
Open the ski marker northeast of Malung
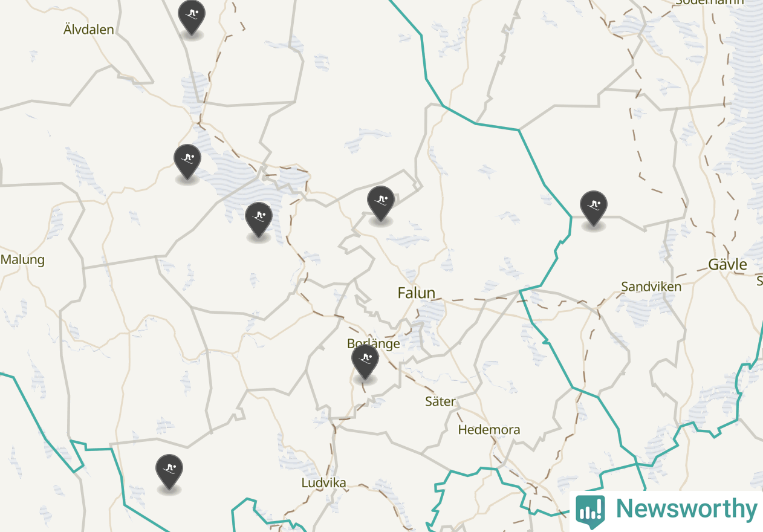tap(187, 161)
